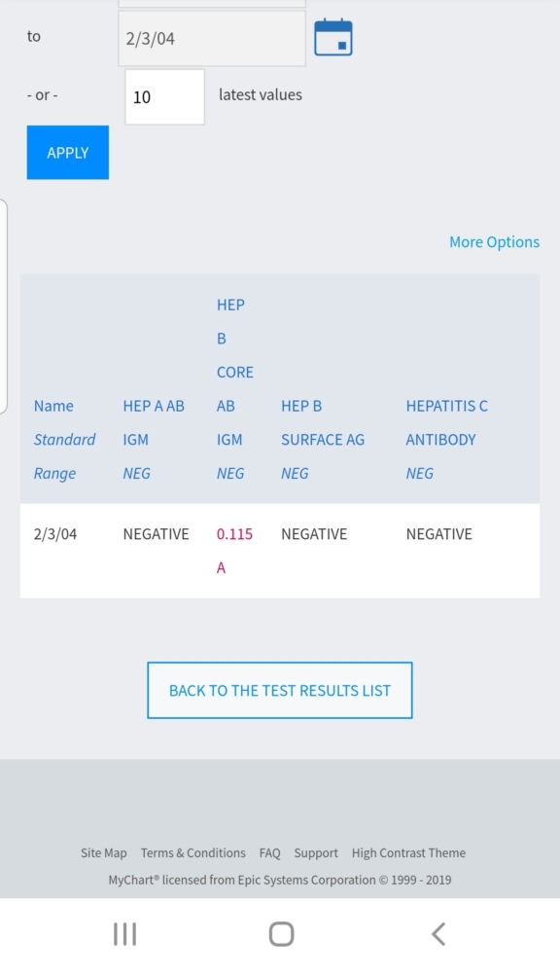Toggle the High Contrast Theme
This screenshot has height=973, width=560.
click(x=408, y=853)
